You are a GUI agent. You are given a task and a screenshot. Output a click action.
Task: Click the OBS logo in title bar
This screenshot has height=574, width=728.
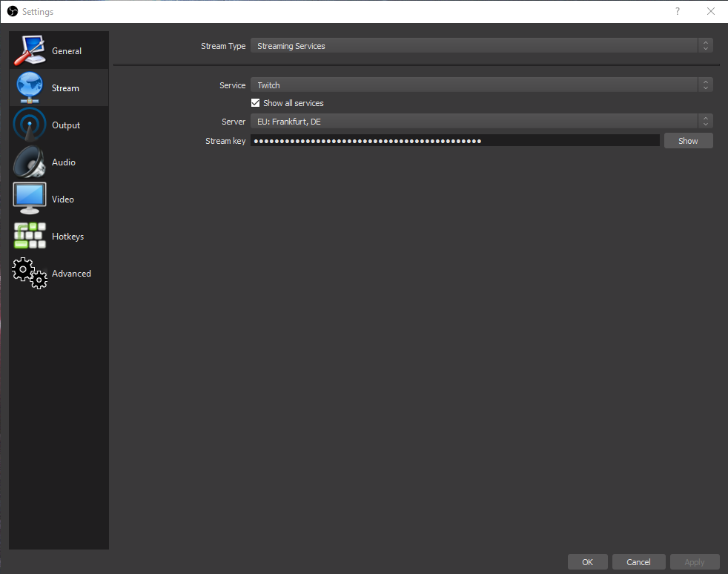tap(13, 11)
